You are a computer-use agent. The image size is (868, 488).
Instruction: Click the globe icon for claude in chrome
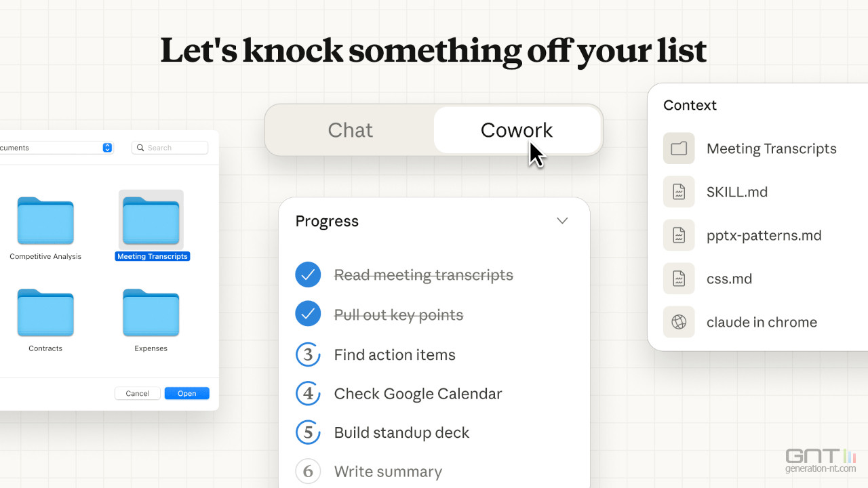coord(679,322)
